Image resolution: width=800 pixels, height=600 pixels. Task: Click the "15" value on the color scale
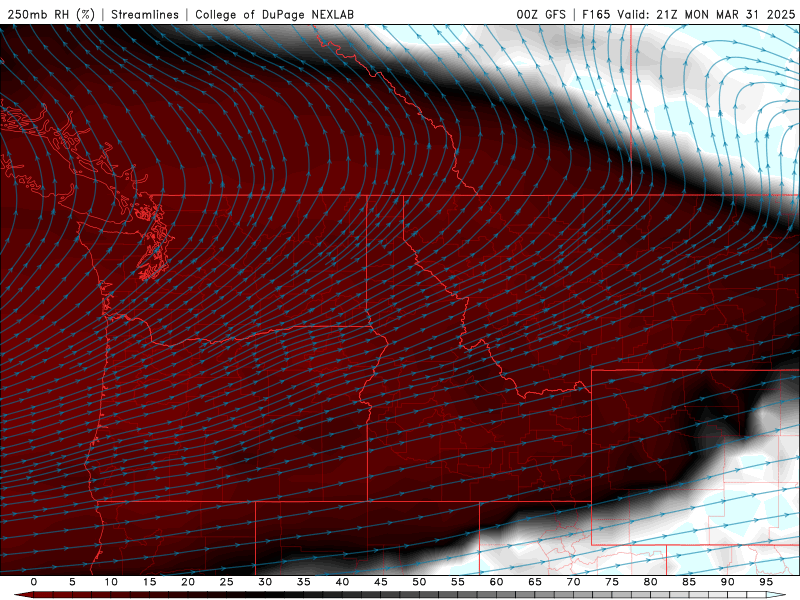tap(149, 582)
